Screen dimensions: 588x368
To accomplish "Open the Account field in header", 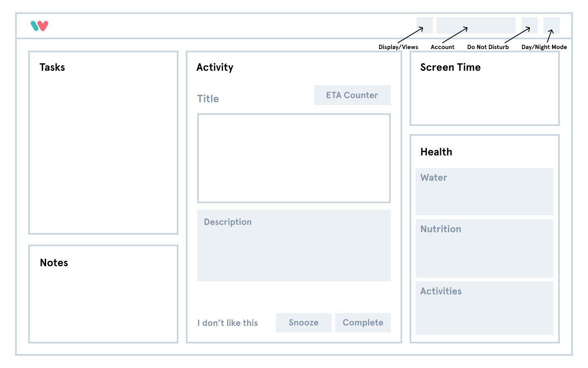I will pyautogui.click(x=476, y=25).
